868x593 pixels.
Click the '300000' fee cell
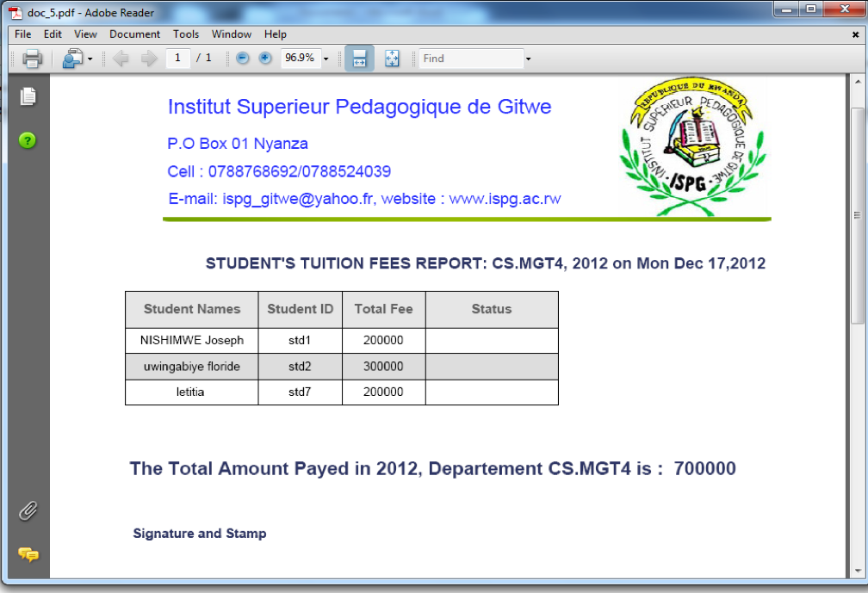[384, 366]
